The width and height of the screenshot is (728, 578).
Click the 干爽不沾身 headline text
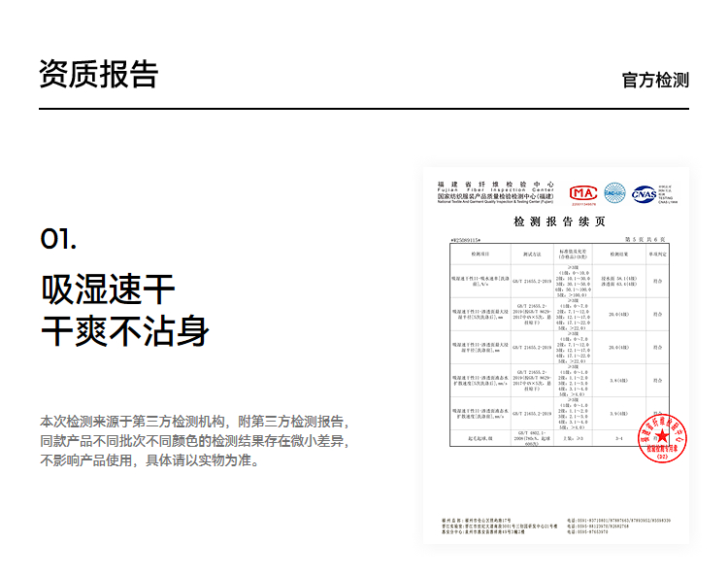124,331
